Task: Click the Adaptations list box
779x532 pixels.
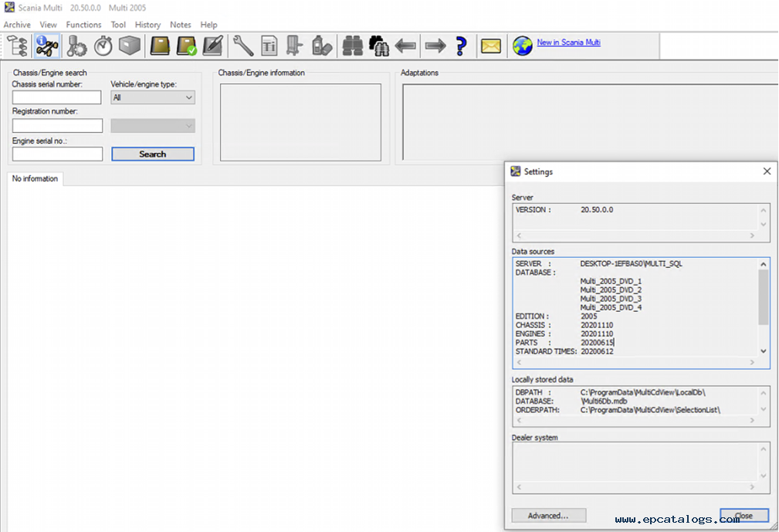Action: 590,122
